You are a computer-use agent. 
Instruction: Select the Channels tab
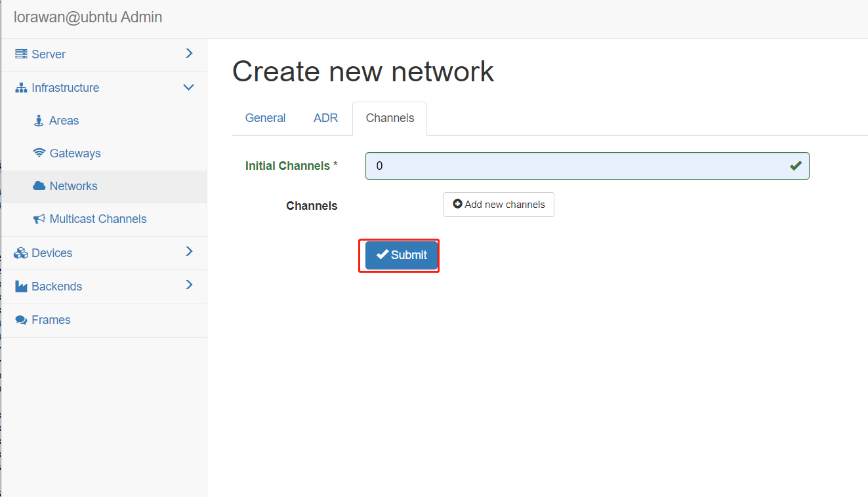(x=390, y=118)
